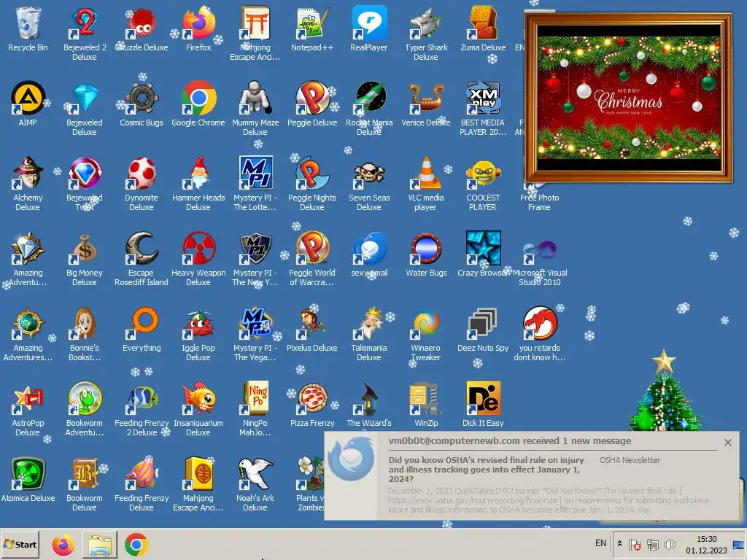Click the WinZip desktop icon
747x560 pixels.
pos(426,399)
